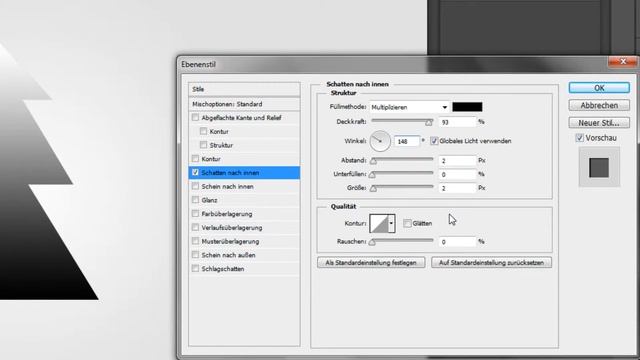
Task: Select the Schein nach außen row label
Action: 229,255
